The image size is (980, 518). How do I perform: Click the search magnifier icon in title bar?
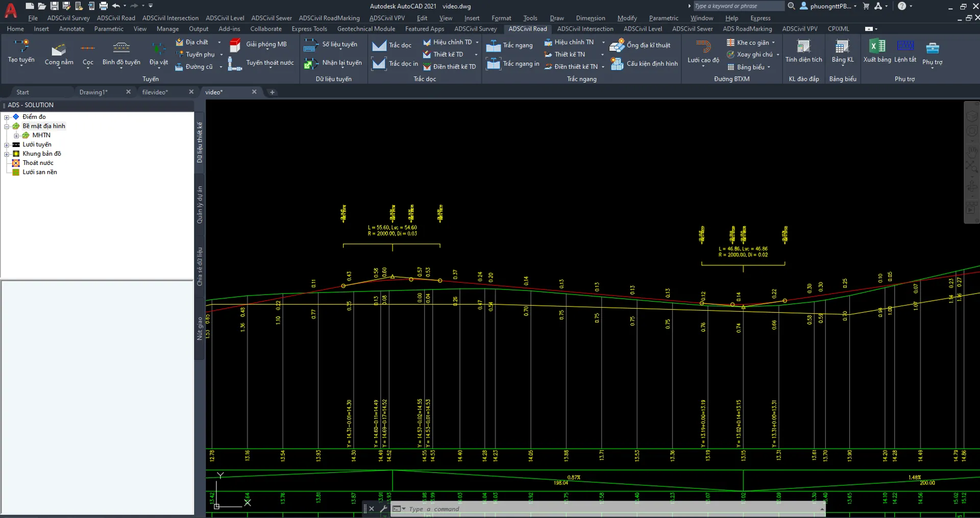(791, 6)
